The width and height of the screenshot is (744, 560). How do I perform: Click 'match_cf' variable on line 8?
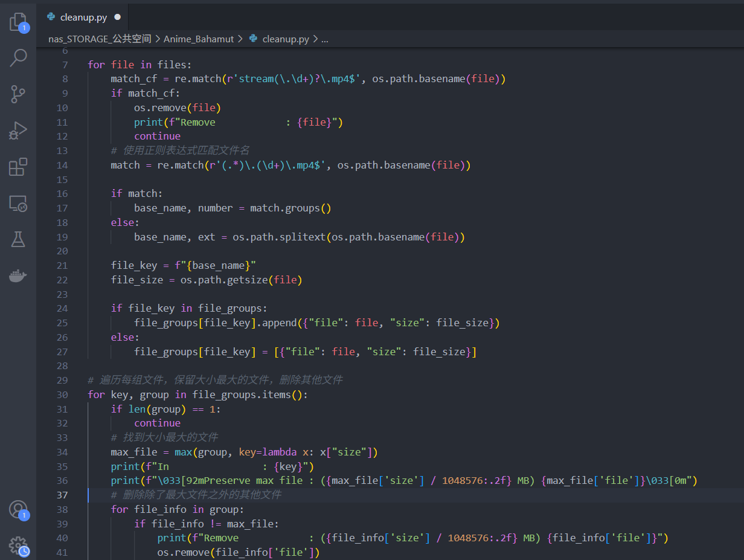134,79
